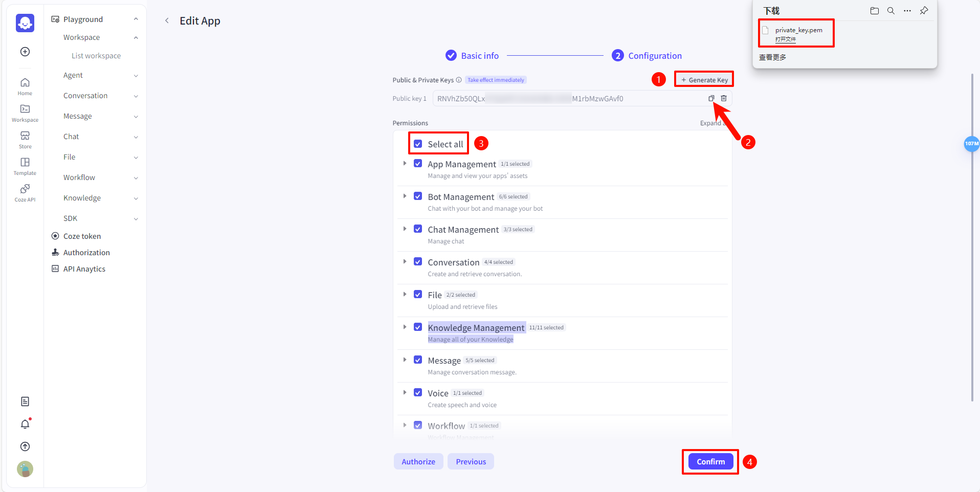
Task: Click the plus icon to create new
Action: (x=25, y=51)
